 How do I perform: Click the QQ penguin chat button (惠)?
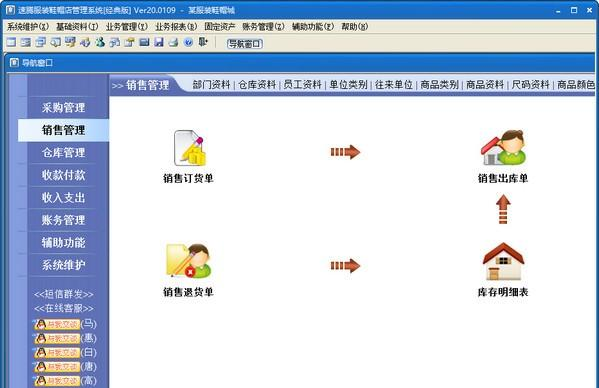pos(57,338)
